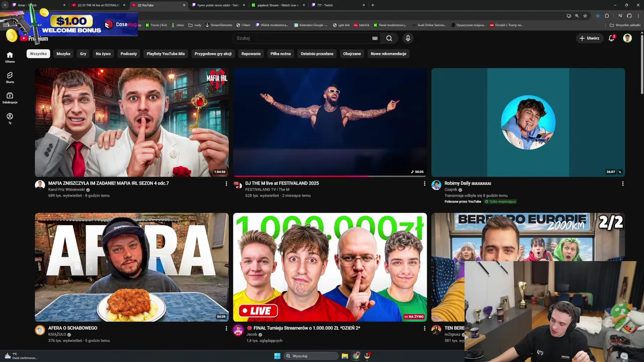Open options menu for MAFIA IRL video
This screenshot has width=644, height=362.
point(226,184)
